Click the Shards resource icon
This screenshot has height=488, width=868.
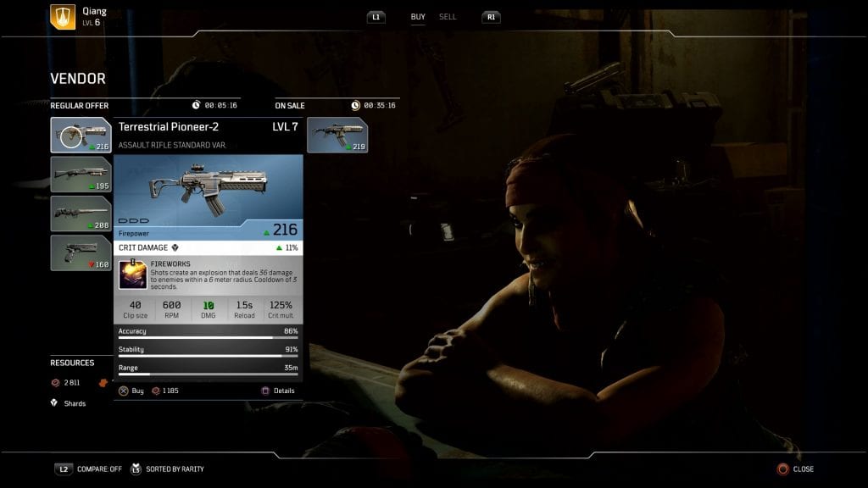54,402
